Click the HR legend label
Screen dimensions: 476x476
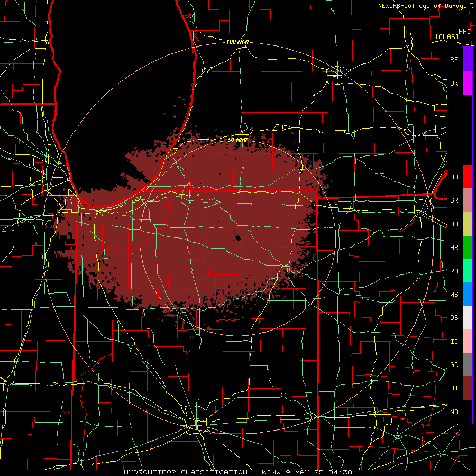454,248
